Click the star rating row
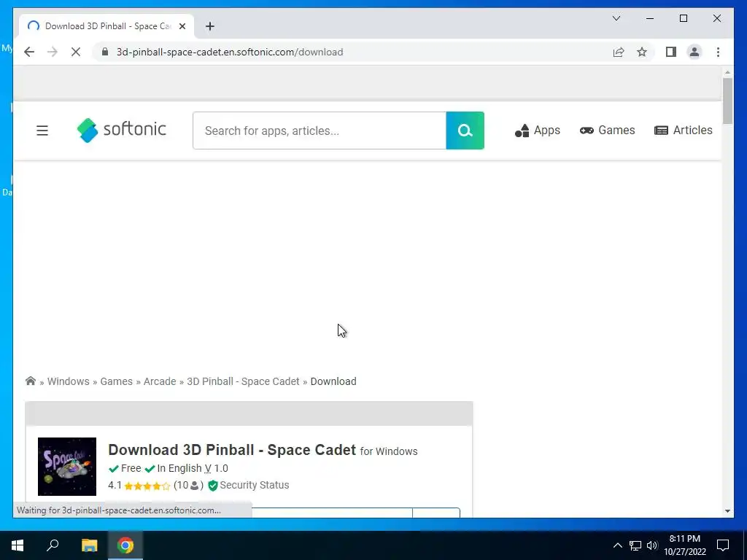Image resolution: width=747 pixels, height=560 pixels. pyautogui.click(x=147, y=486)
